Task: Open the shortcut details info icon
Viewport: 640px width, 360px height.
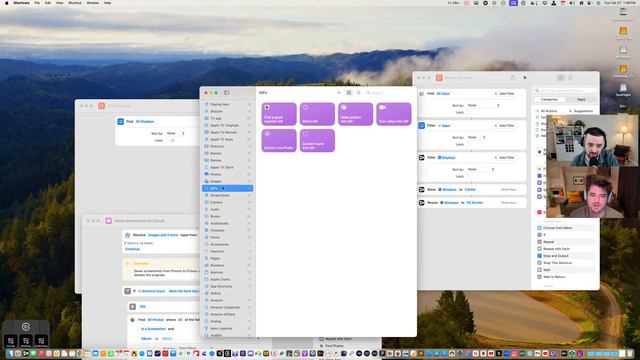Action: (x=570, y=78)
